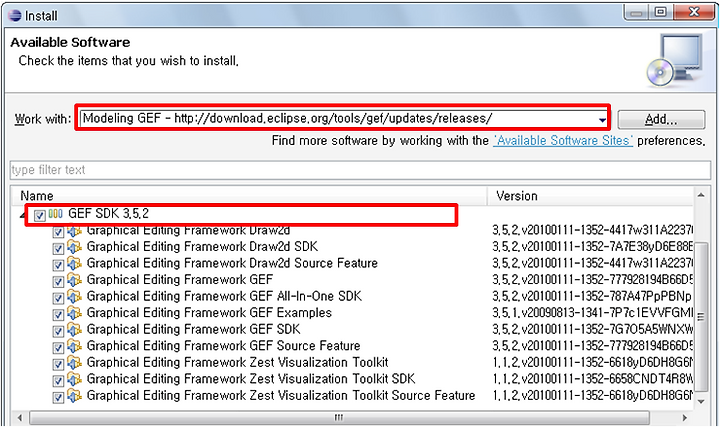Uncheck Zest Visualization Toolkit Source Feature checkbox
This screenshot has height=427, width=720.
click(x=58, y=397)
